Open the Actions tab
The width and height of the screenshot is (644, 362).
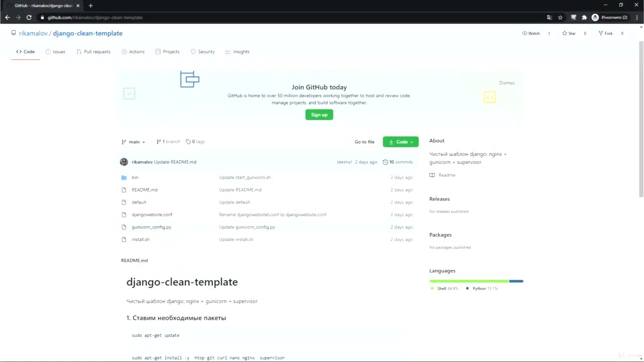pos(133,52)
